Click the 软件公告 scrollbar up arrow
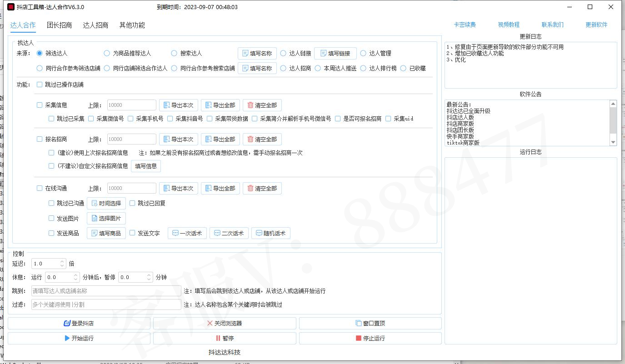This screenshot has width=625, height=364. pos(613,104)
